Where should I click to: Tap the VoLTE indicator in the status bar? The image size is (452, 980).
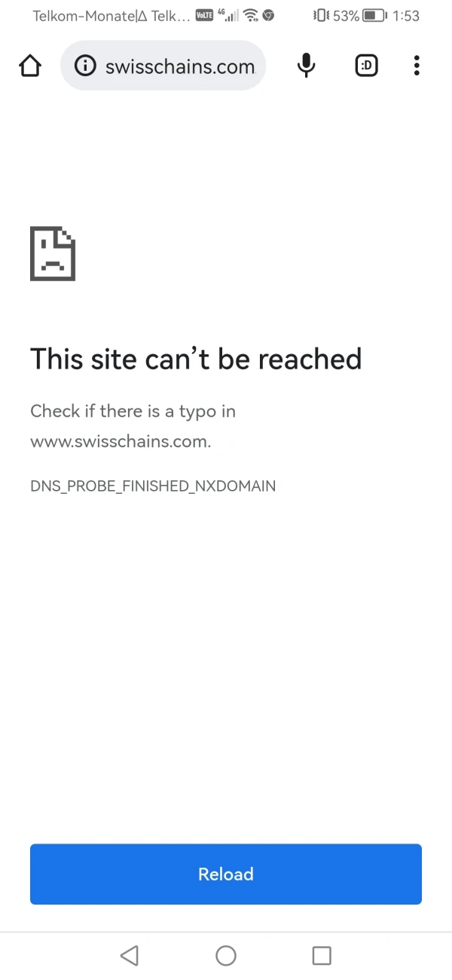pyautogui.click(x=204, y=14)
